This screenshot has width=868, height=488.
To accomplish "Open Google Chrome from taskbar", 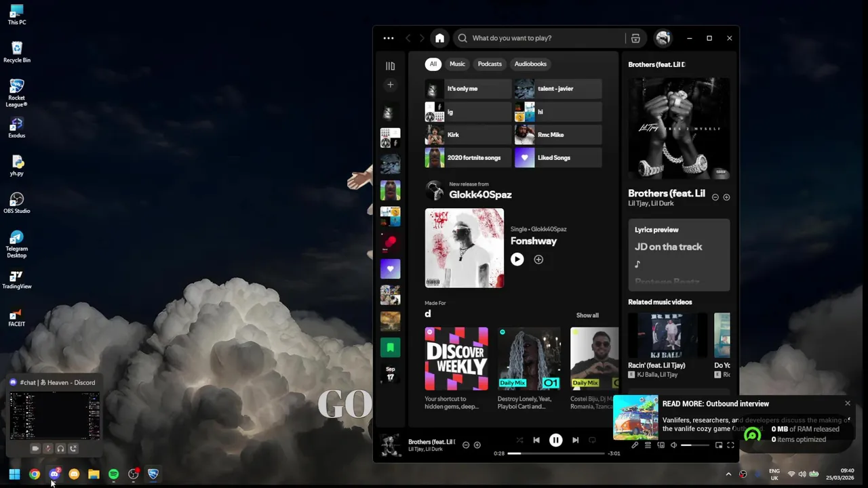I will [x=35, y=474].
